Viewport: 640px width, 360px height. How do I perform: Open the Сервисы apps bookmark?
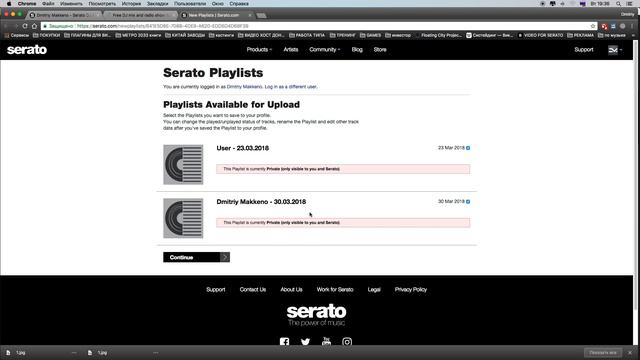(17, 35)
